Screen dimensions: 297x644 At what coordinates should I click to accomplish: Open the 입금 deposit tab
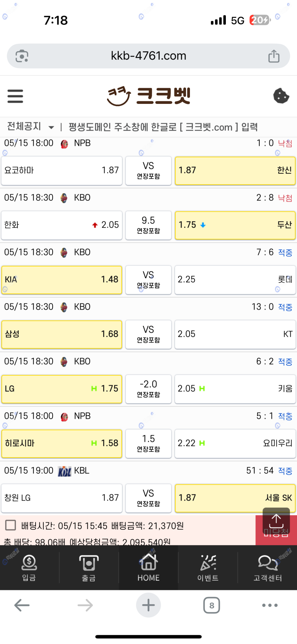coord(29,568)
